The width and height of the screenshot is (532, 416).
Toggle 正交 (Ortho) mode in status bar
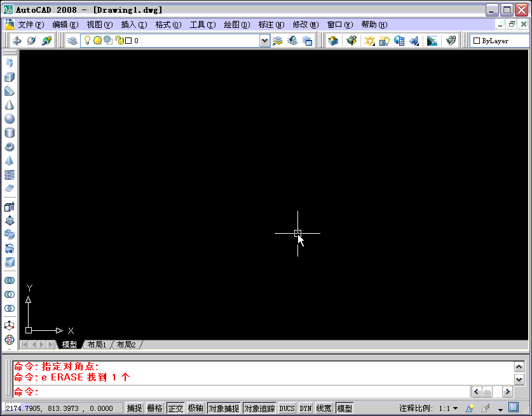click(175, 408)
